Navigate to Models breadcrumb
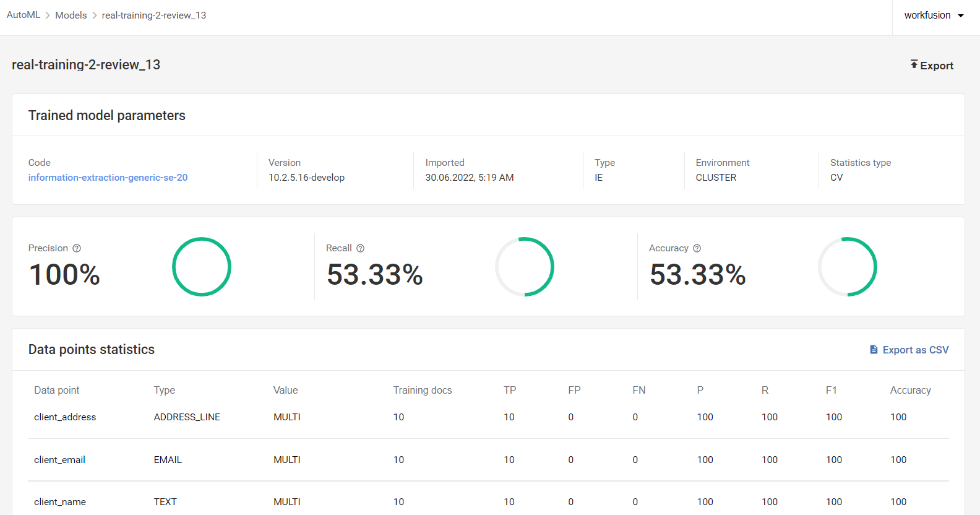This screenshot has height=515, width=980. (x=71, y=15)
